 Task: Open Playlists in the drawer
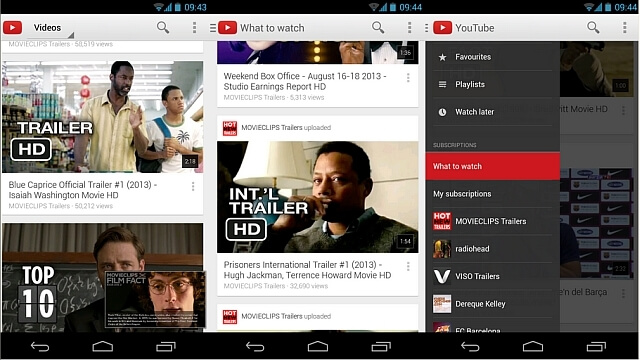493,84
